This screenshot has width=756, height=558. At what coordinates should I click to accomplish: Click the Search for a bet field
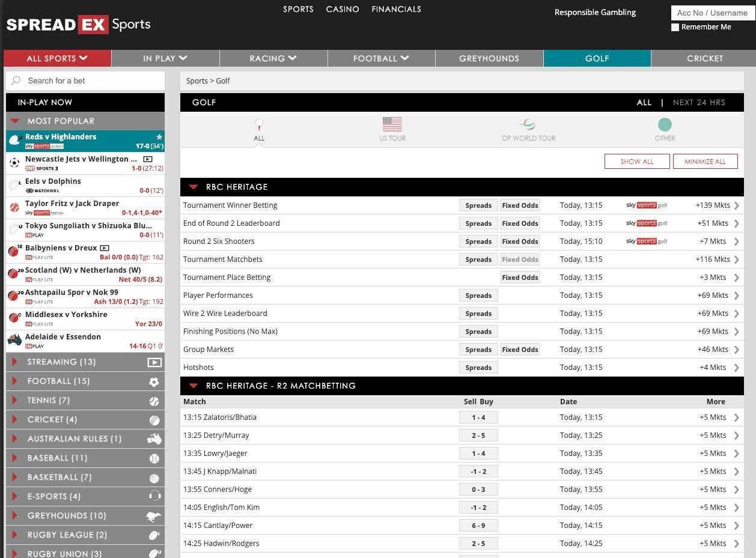pyautogui.click(x=90, y=80)
